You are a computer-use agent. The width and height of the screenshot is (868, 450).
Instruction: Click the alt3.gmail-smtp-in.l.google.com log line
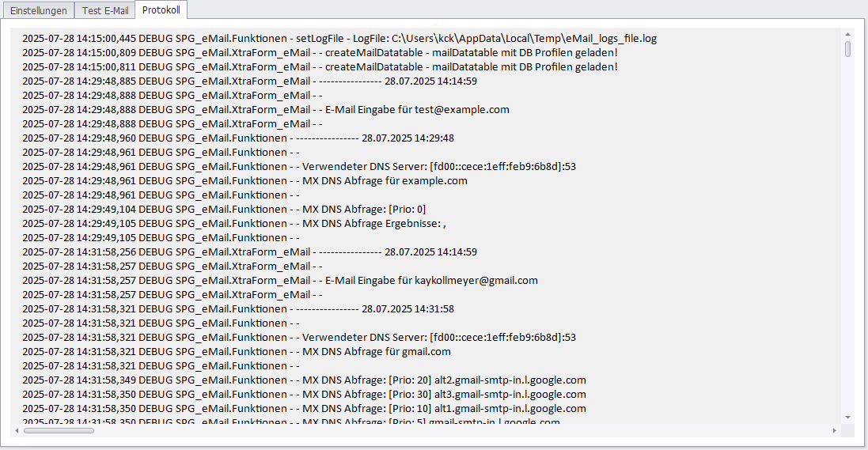tap(304, 394)
